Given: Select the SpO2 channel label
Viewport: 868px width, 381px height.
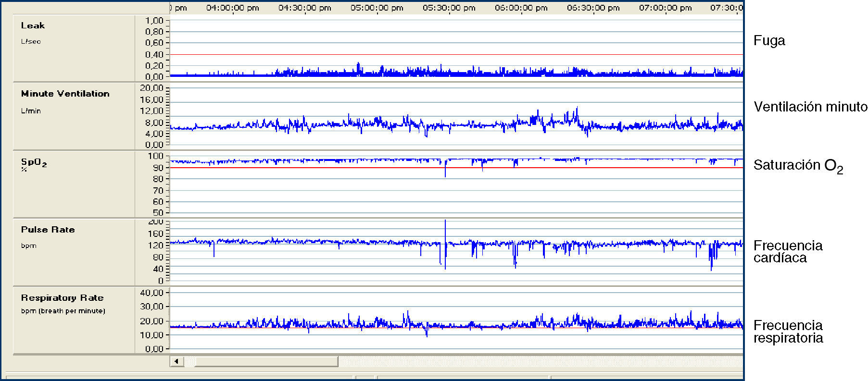Looking at the screenshot, I should click(x=34, y=163).
